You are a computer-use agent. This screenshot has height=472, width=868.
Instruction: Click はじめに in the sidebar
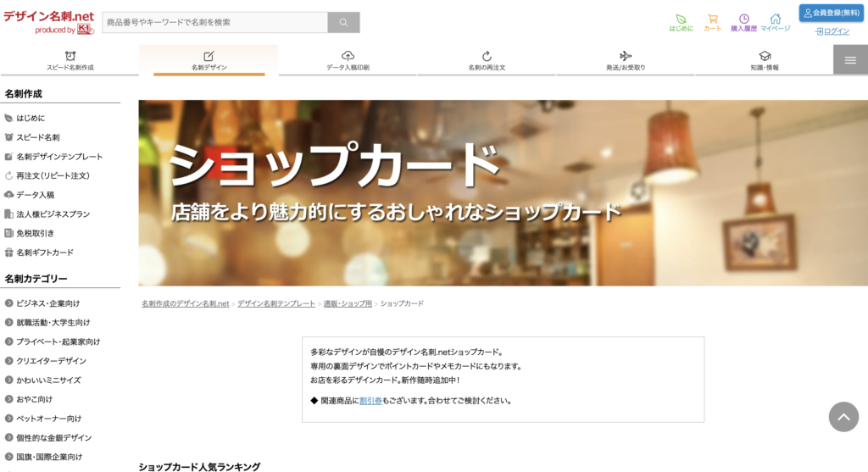click(x=31, y=118)
